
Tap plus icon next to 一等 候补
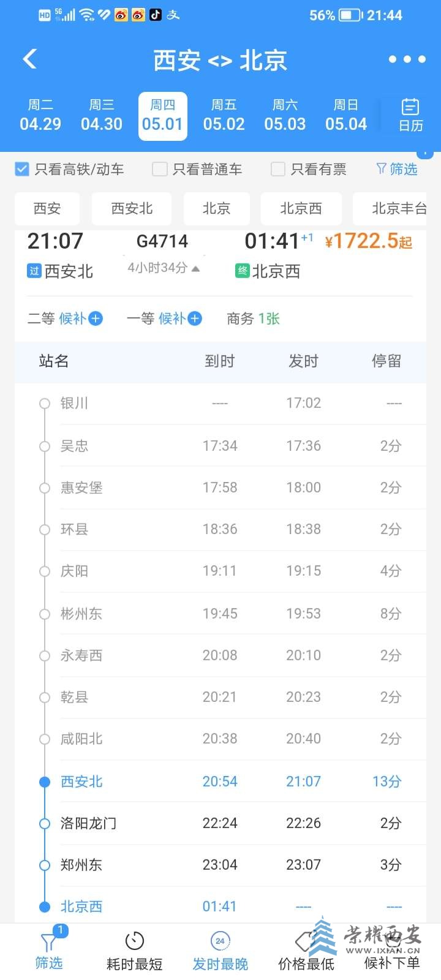[195, 318]
